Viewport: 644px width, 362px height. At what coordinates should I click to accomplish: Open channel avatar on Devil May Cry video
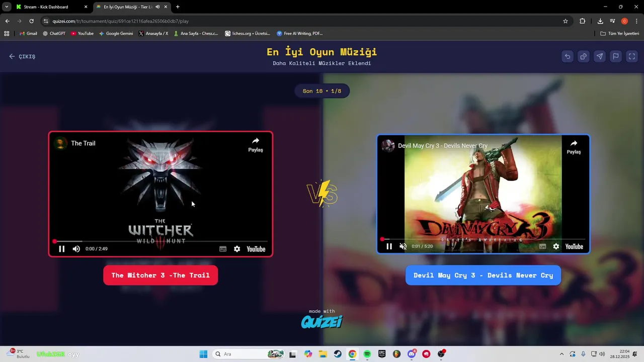point(388,146)
